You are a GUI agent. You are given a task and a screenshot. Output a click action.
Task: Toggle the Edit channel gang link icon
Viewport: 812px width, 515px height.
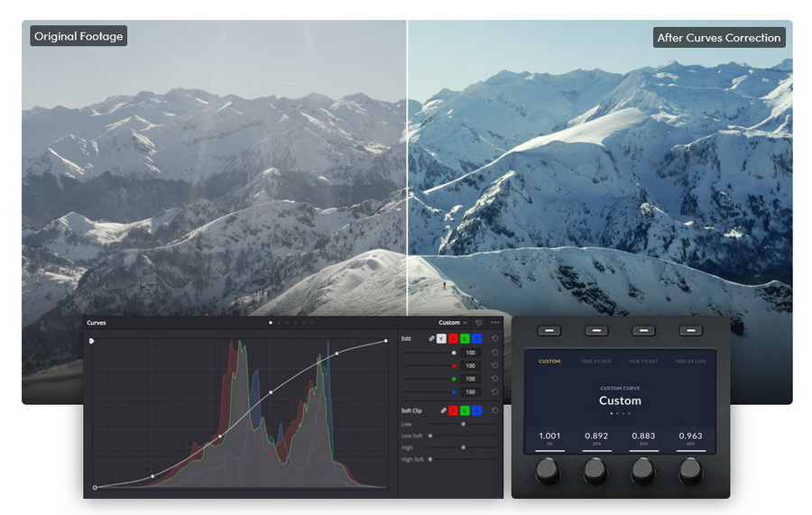[x=431, y=338]
